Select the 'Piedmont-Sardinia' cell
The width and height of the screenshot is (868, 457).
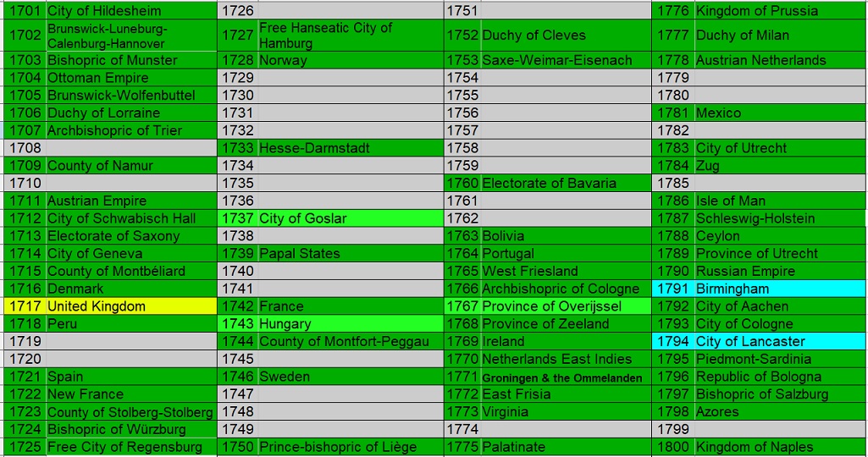pos(781,359)
